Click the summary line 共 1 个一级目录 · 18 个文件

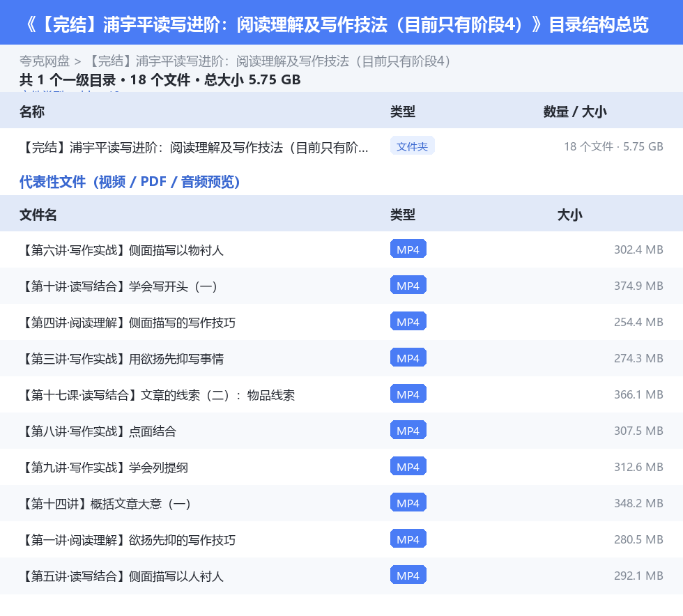coord(160,79)
